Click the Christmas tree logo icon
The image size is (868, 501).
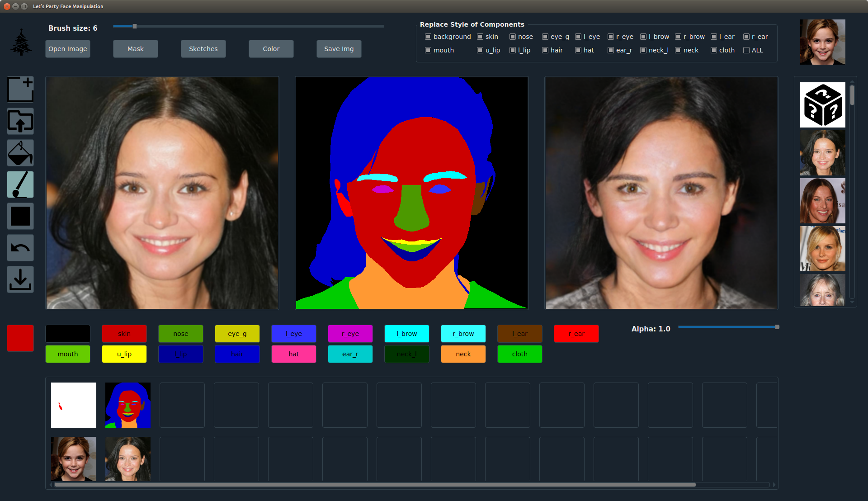pos(21,43)
